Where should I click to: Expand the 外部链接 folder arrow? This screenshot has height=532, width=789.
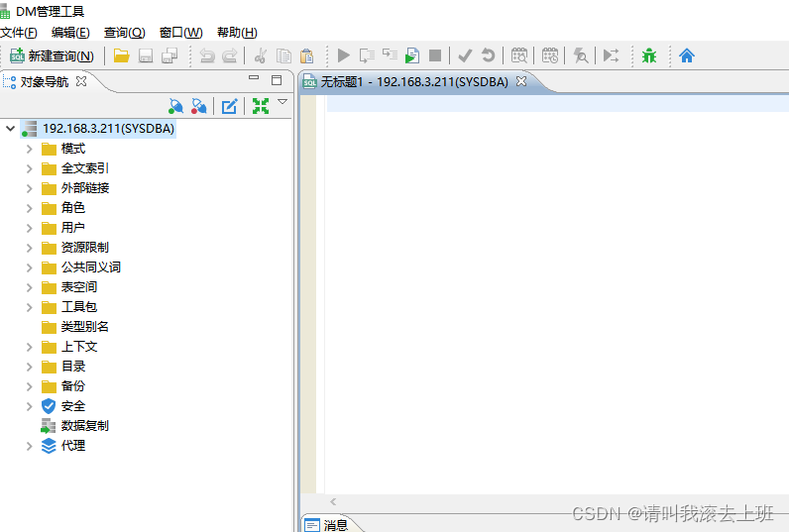29,188
